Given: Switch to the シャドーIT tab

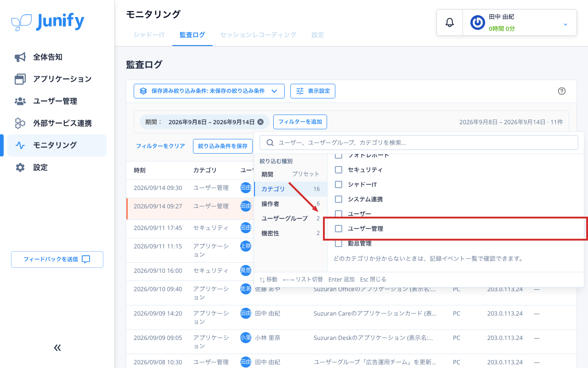Looking at the screenshot, I should (149, 35).
